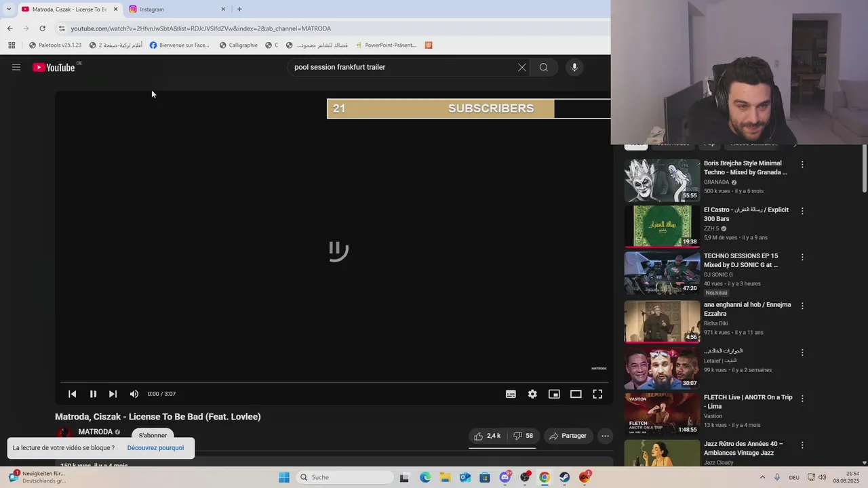Open options for Jazz Rétro des Années 40
The height and width of the screenshot is (488, 868).
pyautogui.click(x=802, y=445)
